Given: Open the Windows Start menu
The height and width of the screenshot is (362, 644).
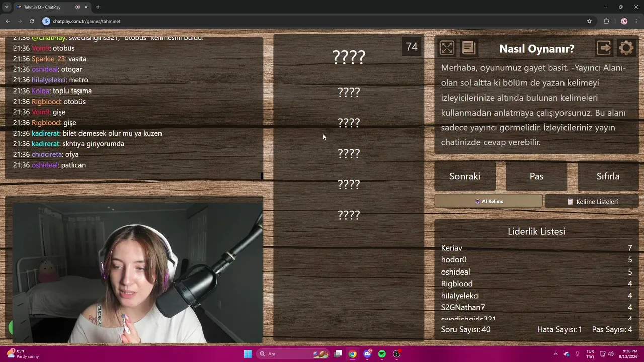Looking at the screenshot, I should [248, 354].
